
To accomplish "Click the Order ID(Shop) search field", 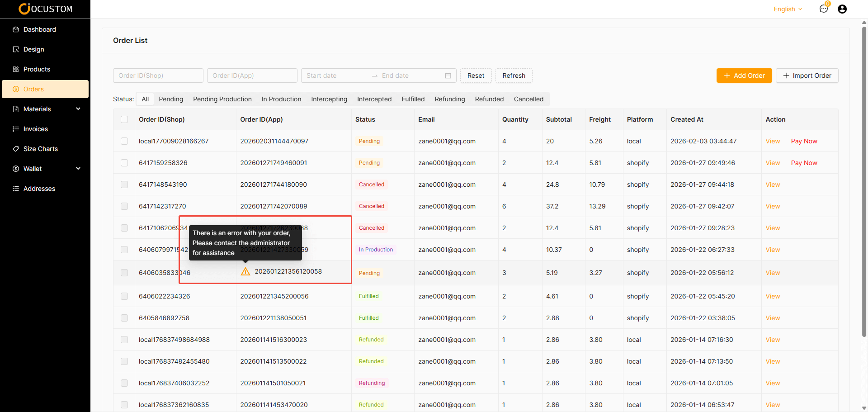I will pos(158,76).
